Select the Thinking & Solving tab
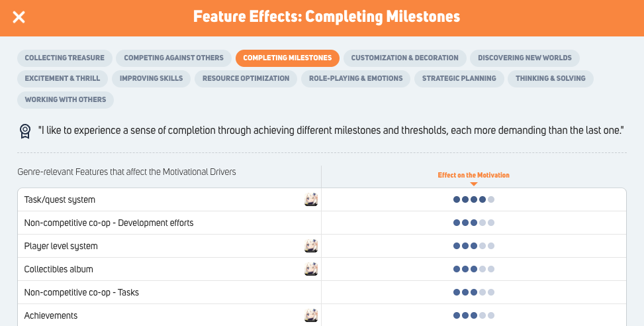The width and height of the screenshot is (644, 326). [x=551, y=79]
